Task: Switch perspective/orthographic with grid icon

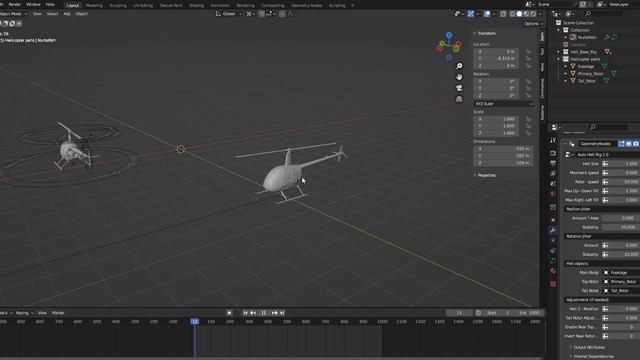Action: coord(459,99)
